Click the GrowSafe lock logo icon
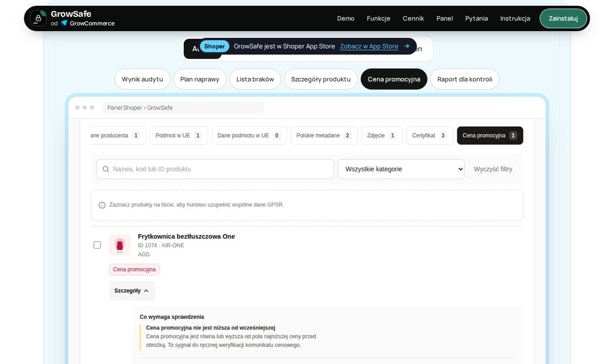This screenshot has width=614, height=364. point(38,19)
